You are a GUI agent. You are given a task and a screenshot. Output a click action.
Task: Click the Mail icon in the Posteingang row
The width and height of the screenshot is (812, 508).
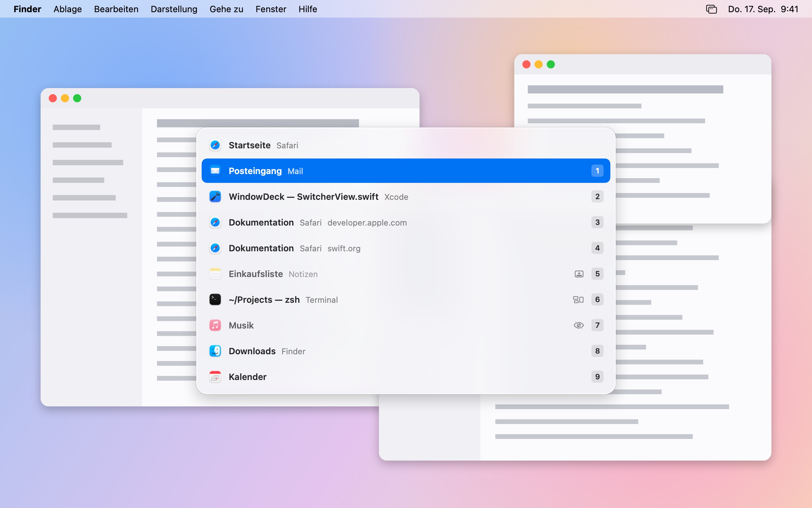[215, 171]
